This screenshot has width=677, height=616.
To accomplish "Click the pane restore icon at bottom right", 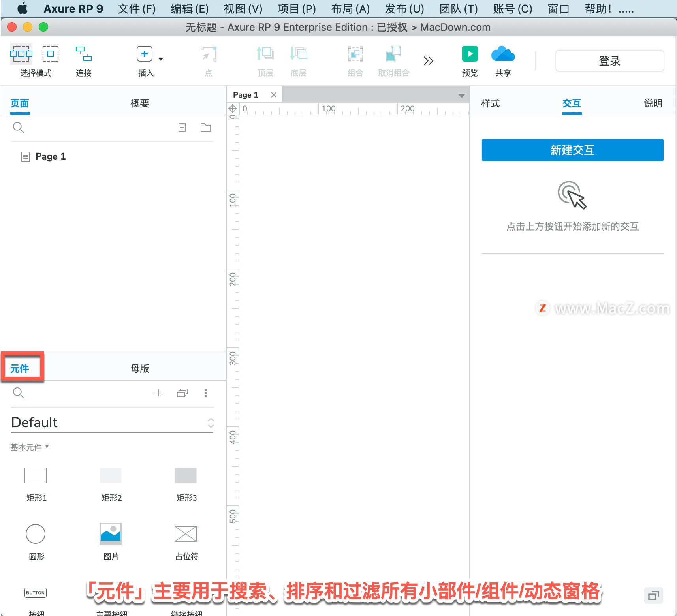I will click(x=654, y=595).
